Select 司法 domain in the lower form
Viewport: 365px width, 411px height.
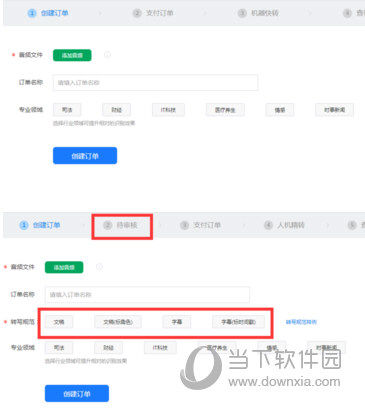[59, 348]
